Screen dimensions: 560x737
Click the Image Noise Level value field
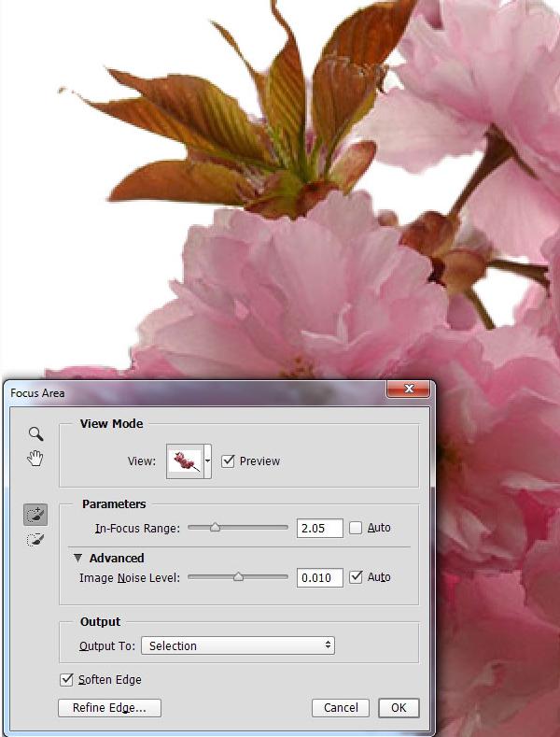click(319, 577)
